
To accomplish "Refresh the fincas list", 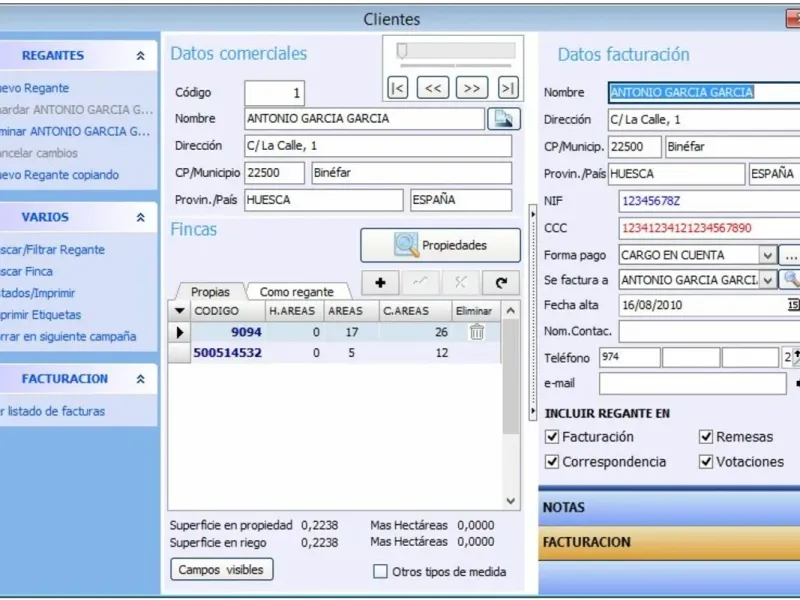I will point(501,283).
